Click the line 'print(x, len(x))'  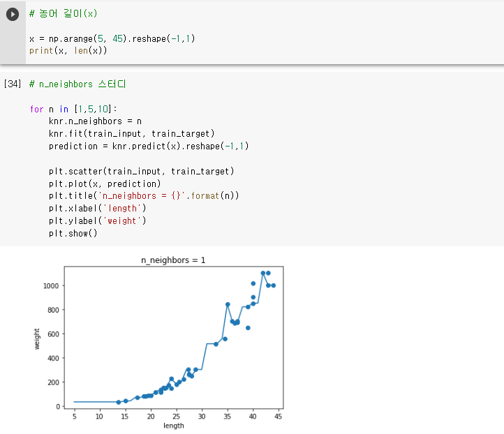(x=68, y=51)
